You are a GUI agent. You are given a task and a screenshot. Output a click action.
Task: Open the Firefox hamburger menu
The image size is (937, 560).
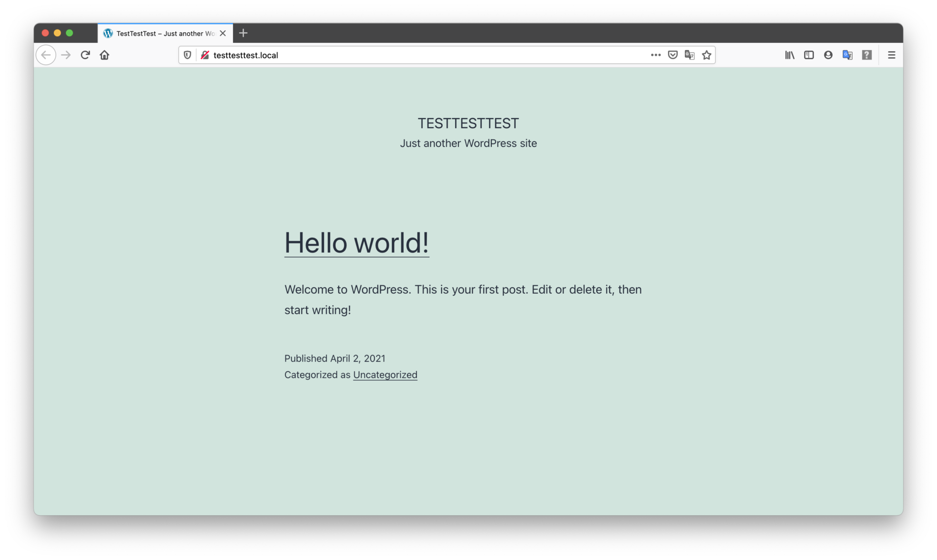[x=892, y=55]
